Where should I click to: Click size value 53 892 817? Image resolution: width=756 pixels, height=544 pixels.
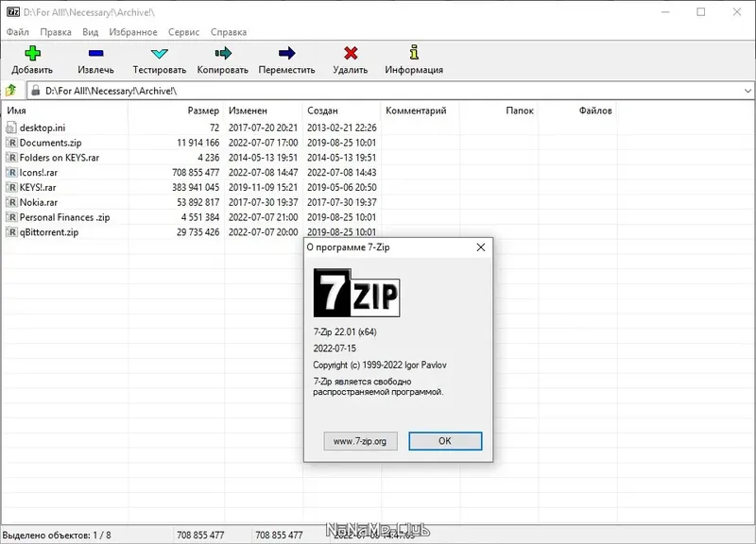click(x=198, y=202)
